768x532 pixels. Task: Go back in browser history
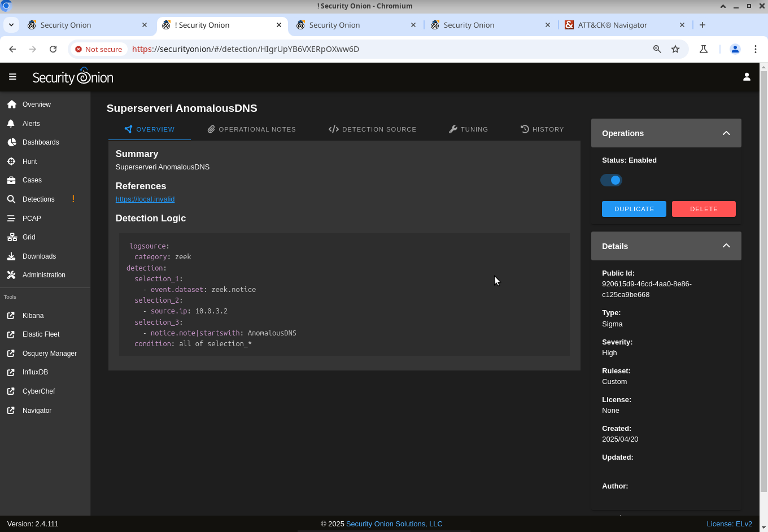click(x=12, y=49)
